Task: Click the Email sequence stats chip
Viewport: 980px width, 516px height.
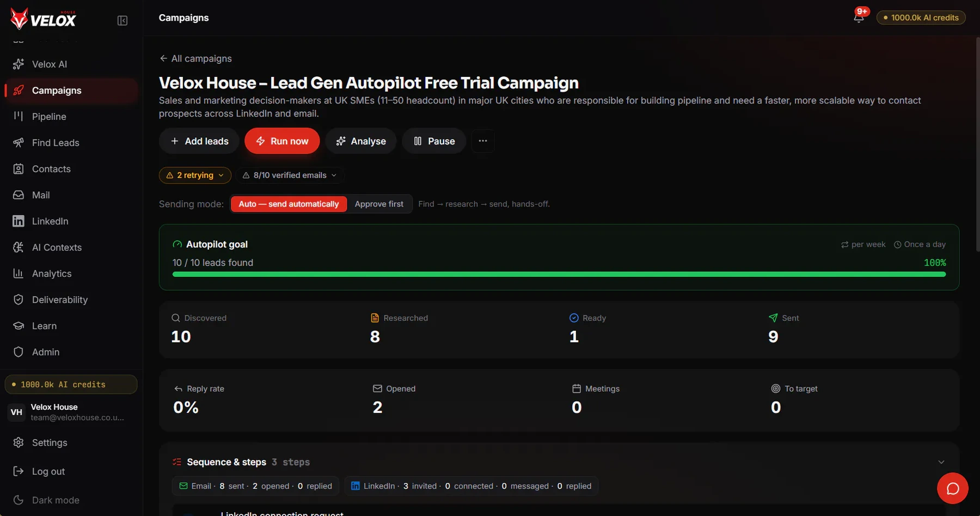Action: point(255,486)
